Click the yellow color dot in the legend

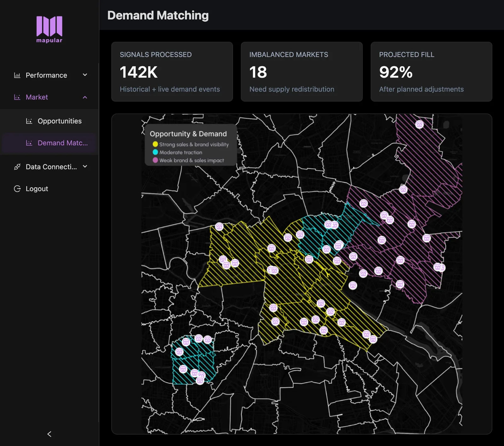pos(155,144)
